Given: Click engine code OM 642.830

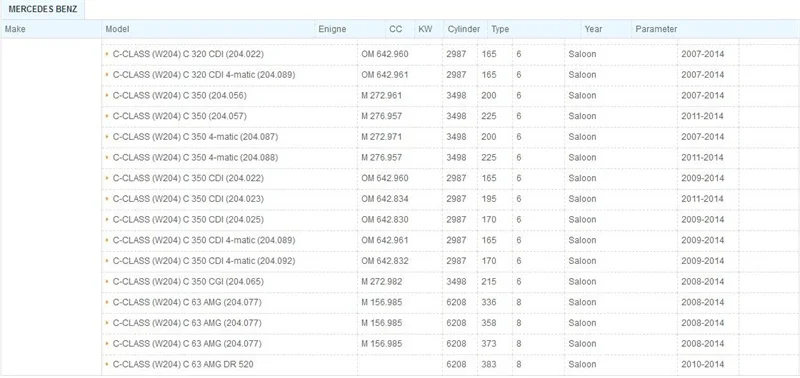Looking at the screenshot, I should (x=385, y=219).
